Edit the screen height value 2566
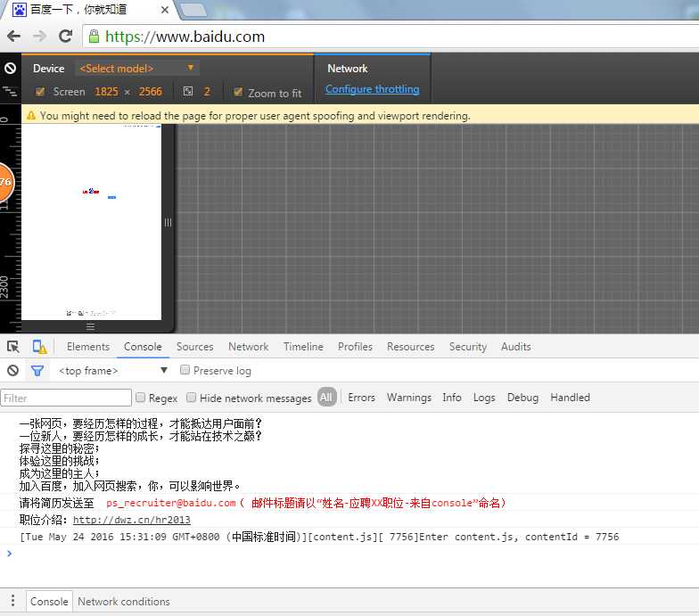Image resolution: width=699 pixels, height=616 pixels. pyautogui.click(x=150, y=91)
